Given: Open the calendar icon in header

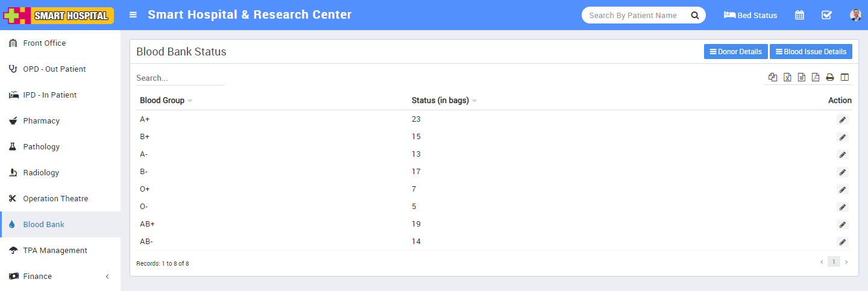Looking at the screenshot, I should [799, 15].
